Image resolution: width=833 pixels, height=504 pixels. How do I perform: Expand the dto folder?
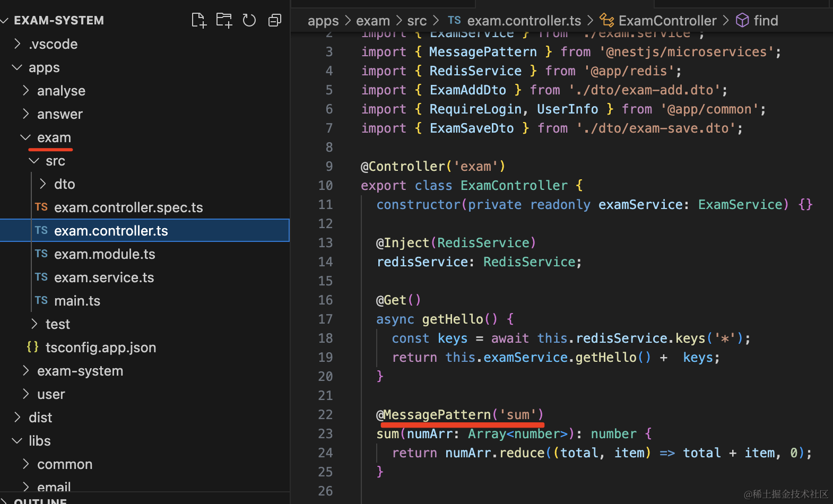pyautogui.click(x=42, y=184)
